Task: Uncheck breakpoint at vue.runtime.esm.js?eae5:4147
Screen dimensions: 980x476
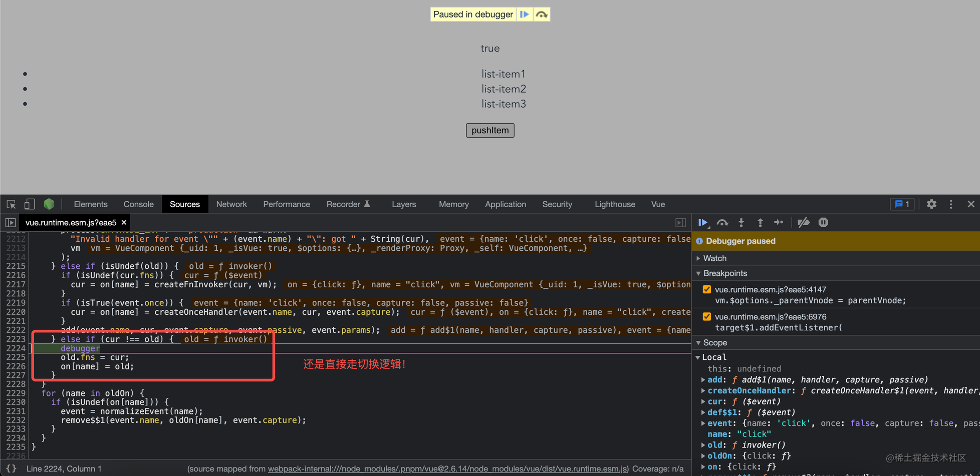Action: pyautogui.click(x=707, y=289)
